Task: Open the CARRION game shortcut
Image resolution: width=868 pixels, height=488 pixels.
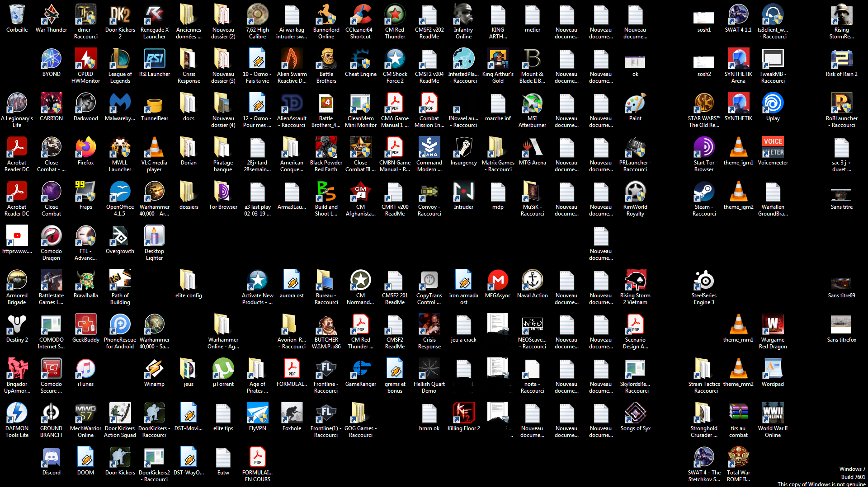Action: tap(51, 107)
